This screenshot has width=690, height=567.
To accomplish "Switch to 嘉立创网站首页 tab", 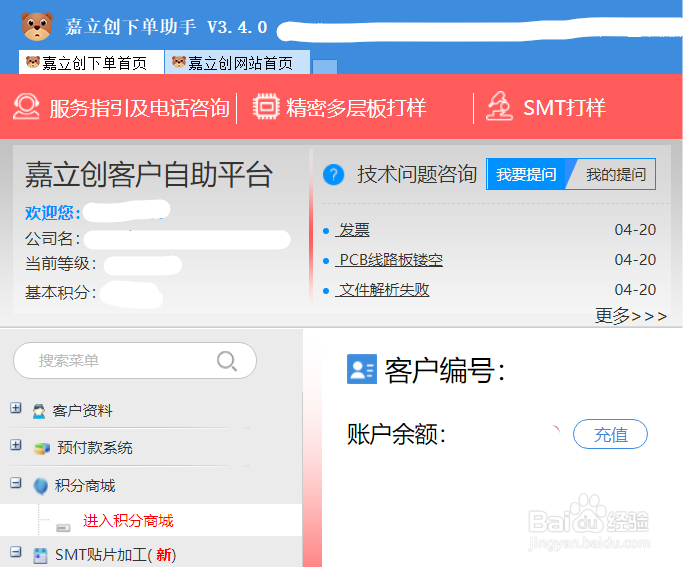I will click(237, 63).
